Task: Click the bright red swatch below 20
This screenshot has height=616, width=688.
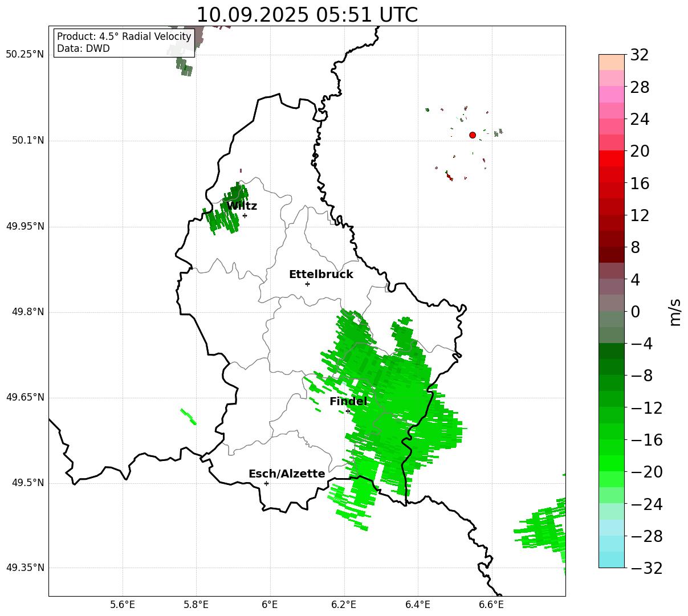Action: pyautogui.click(x=612, y=158)
